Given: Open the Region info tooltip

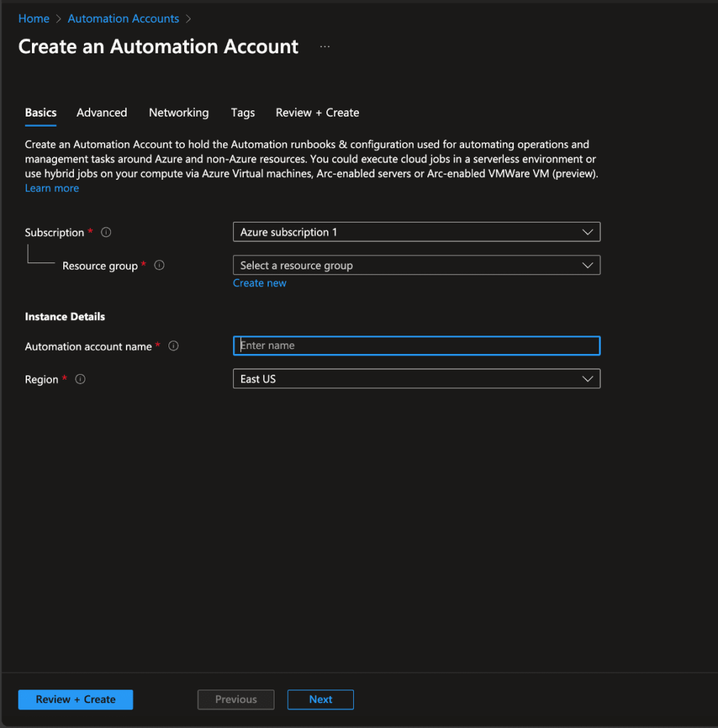Looking at the screenshot, I should pos(80,379).
